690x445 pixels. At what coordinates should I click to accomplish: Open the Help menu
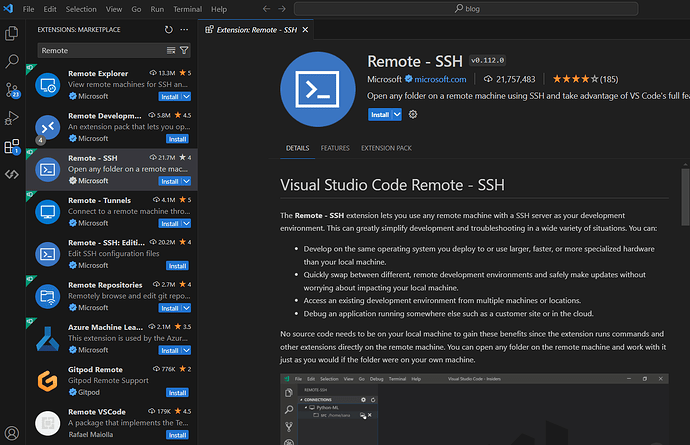tap(219, 9)
